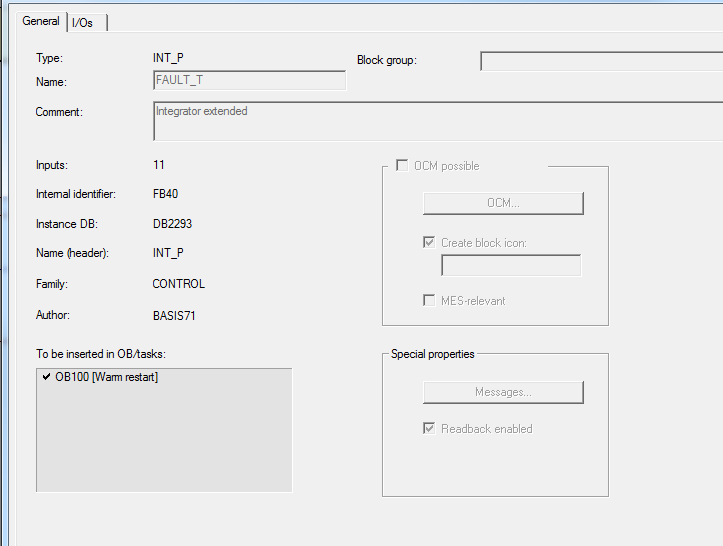
Task: Click the Instance DB value DB2293
Action: coord(174,224)
